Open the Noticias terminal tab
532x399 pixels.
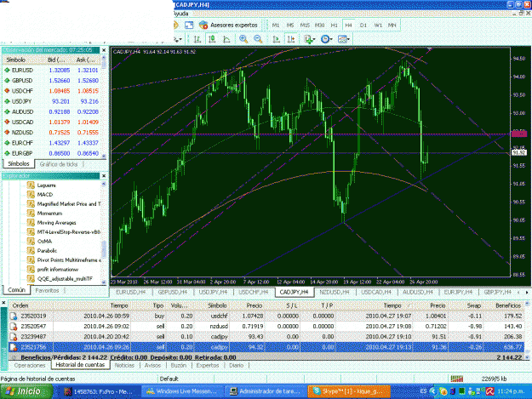coord(124,366)
